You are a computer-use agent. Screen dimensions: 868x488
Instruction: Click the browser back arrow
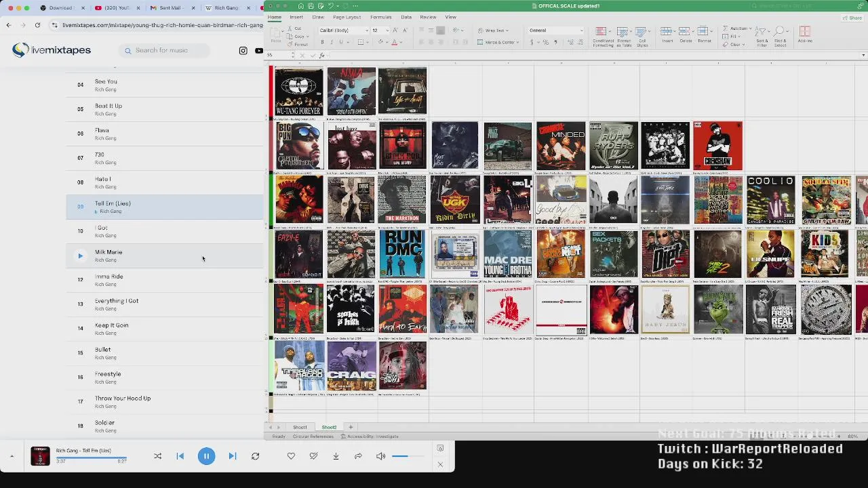click(9, 25)
